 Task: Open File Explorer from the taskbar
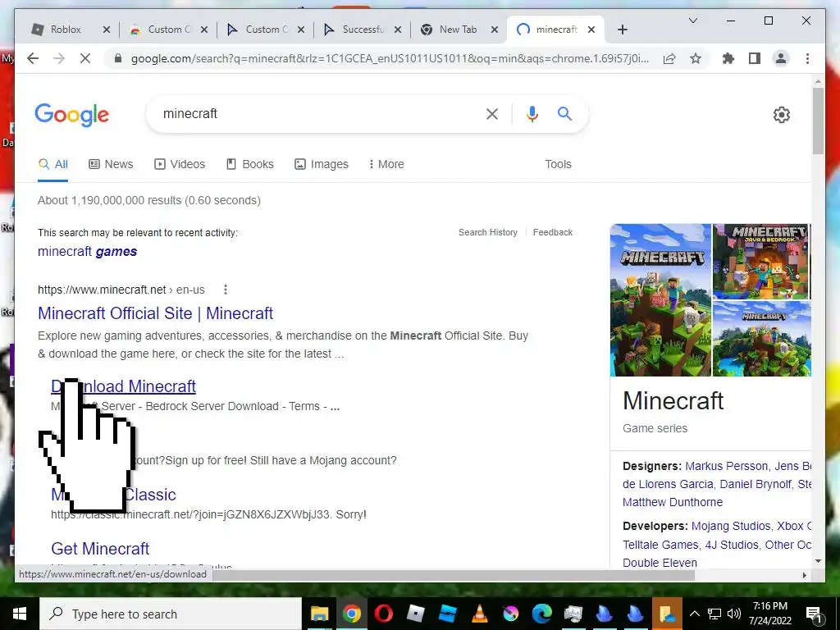(320, 614)
